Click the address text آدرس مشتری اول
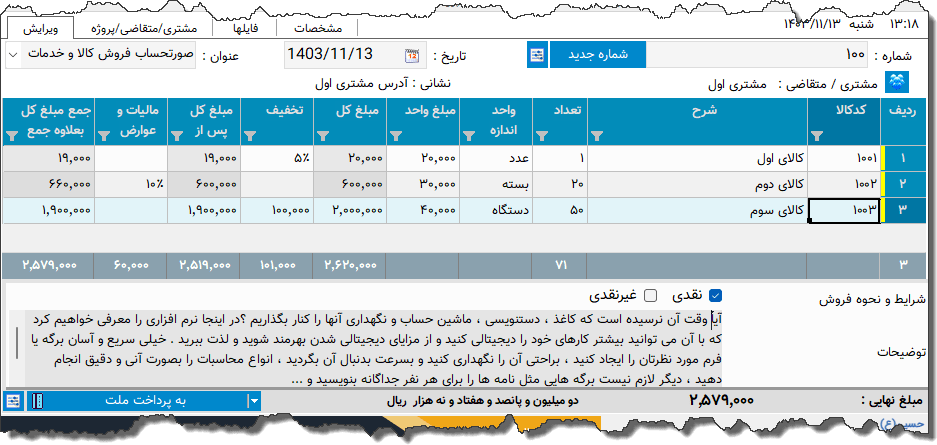937x445 pixels. coord(360,84)
